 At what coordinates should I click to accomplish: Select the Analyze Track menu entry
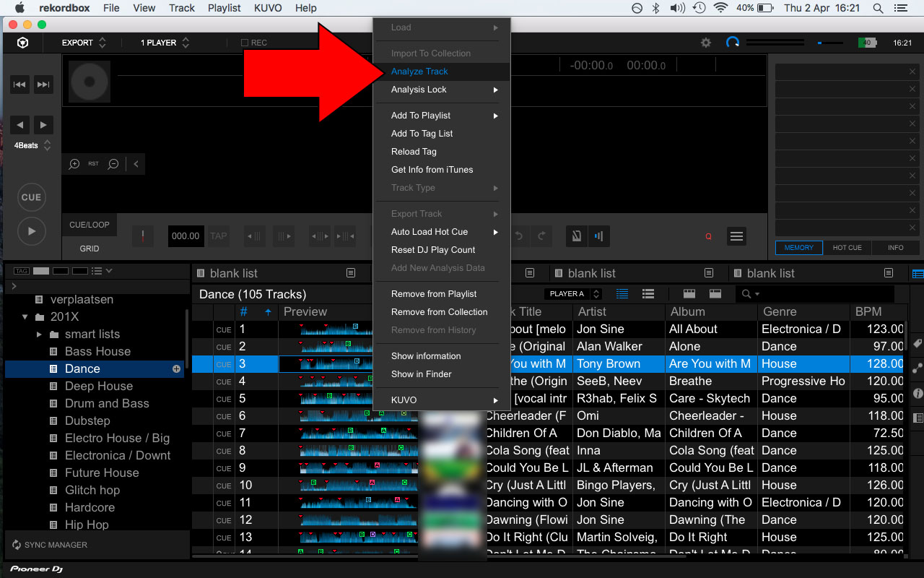[419, 72]
